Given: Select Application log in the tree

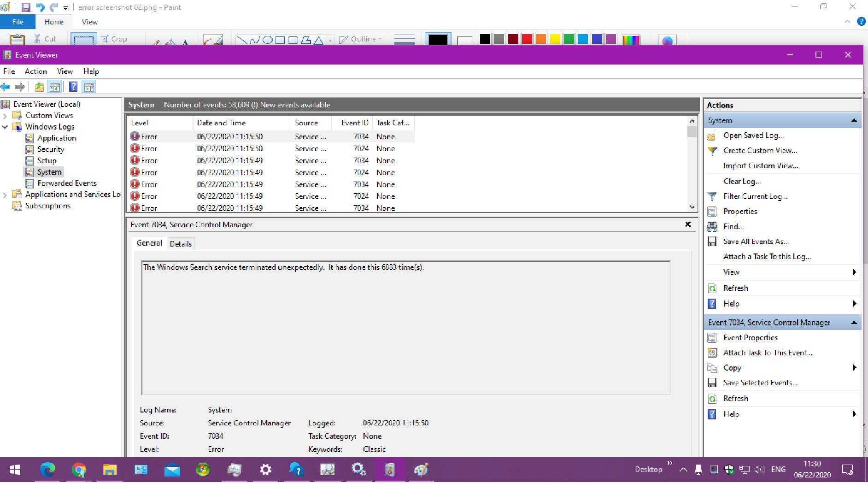Looking at the screenshot, I should click(56, 138).
